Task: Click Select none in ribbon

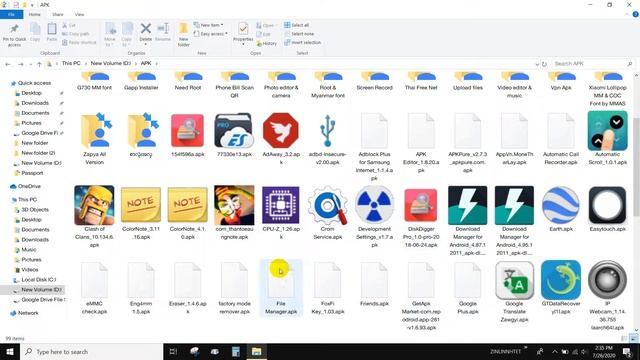Action: [299, 34]
